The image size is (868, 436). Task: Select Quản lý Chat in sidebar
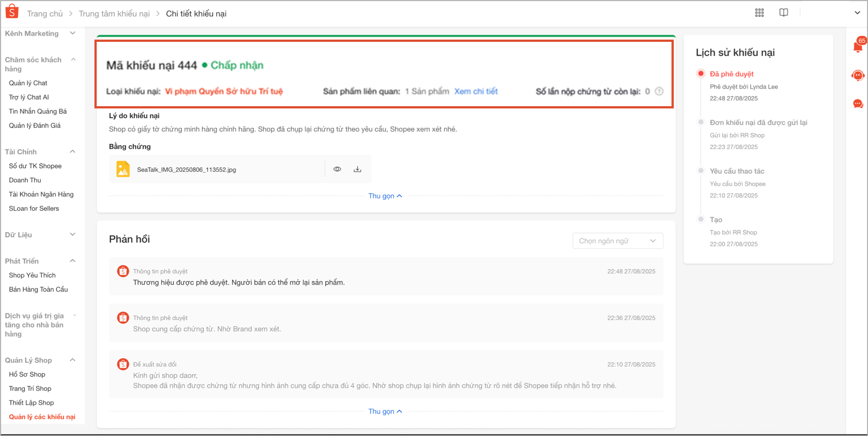[x=28, y=83]
